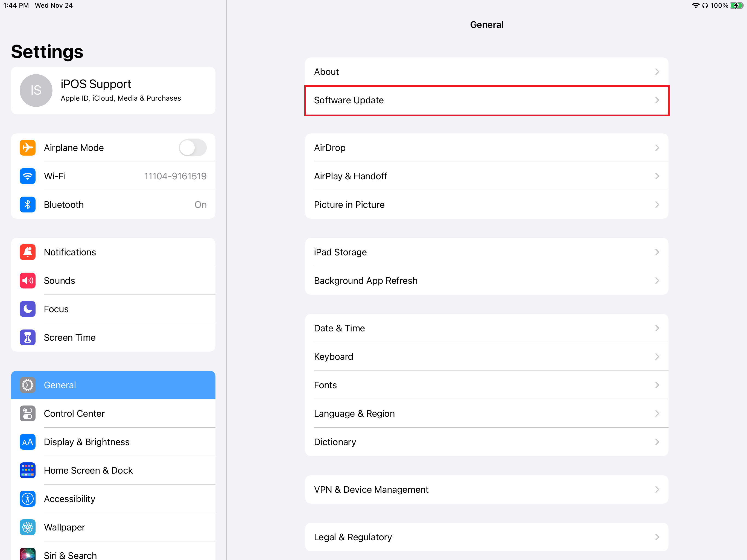747x560 pixels.
Task: Open Legal & Regulatory
Action: (x=487, y=537)
